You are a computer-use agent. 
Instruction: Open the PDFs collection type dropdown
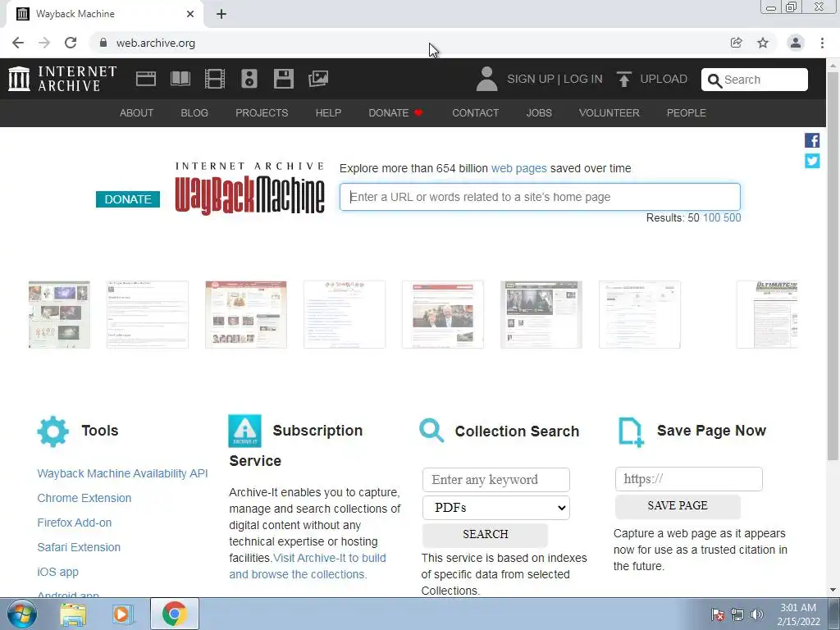(496, 507)
